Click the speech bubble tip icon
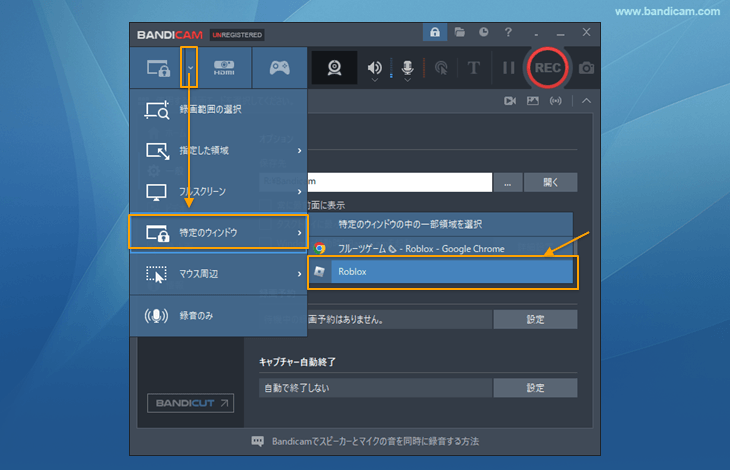Image resolution: width=730 pixels, height=470 pixels. 257,441
